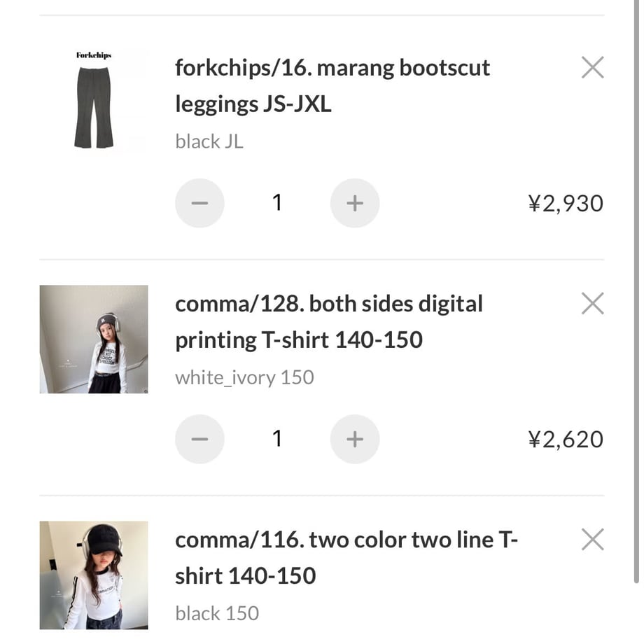Open comma/116. two color two line title
The image size is (644, 644).
(346, 557)
